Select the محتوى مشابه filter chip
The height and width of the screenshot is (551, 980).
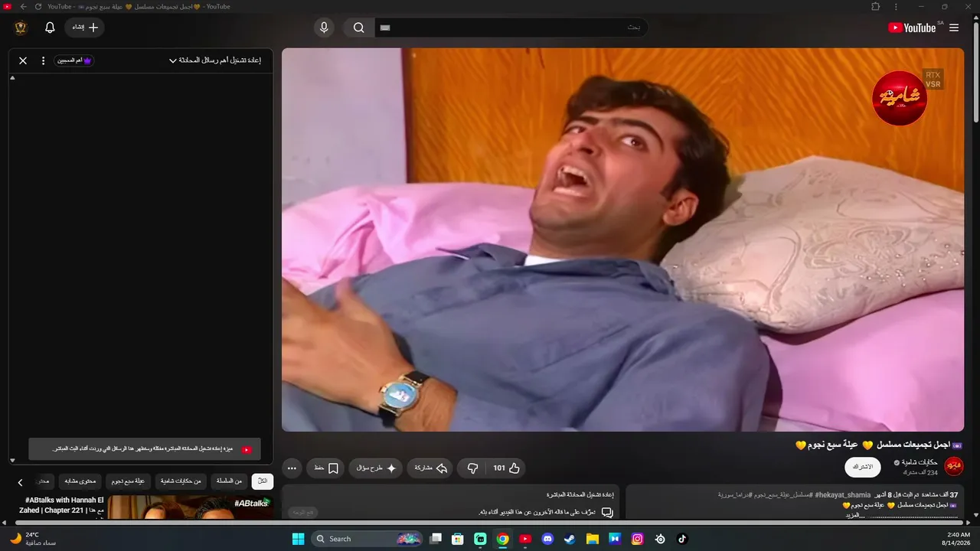click(x=80, y=481)
